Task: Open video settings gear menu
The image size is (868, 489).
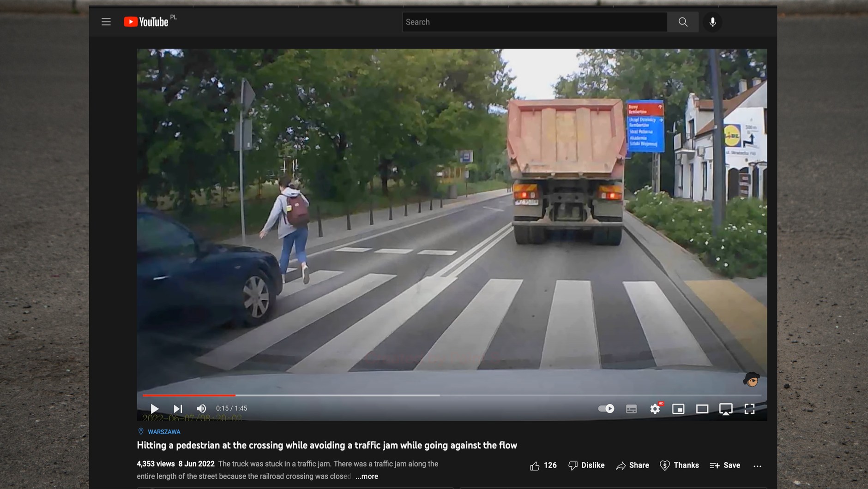Action: (x=655, y=409)
